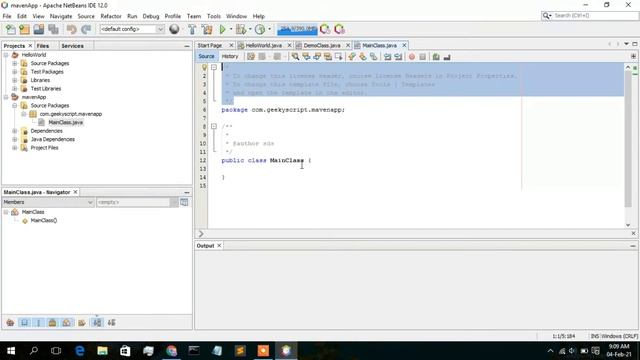Open the Members dropdown in Navigator

click(90, 202)
